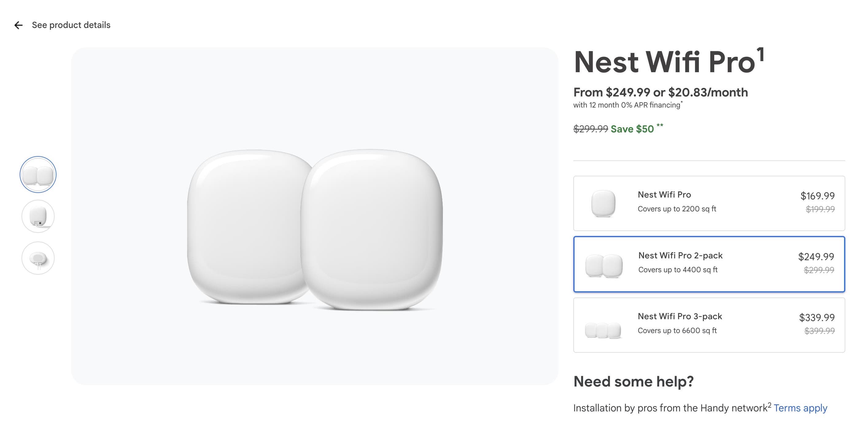Viewport: 868px width, 424px height.
Task: Select the two-router front view thumbnail
Action: [x=38, y=175]
